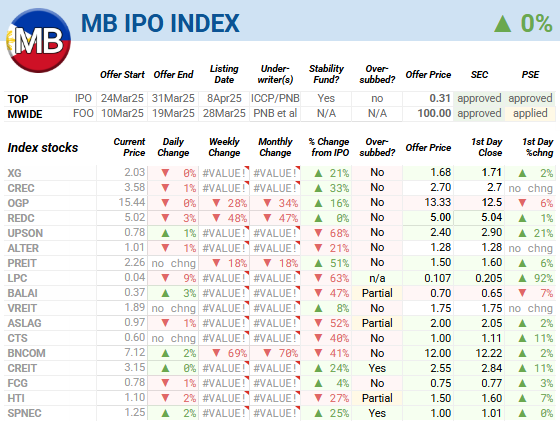Image resolution: width=560 pixels, height=429 pixels.
Task: Select MWIDE's offer price 100.00
Action: (434, 113)
